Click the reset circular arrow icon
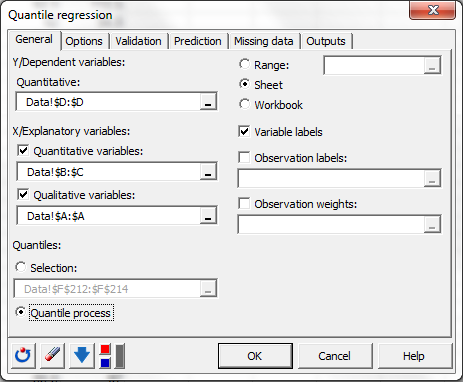463x382 pixels. point(23,356)
